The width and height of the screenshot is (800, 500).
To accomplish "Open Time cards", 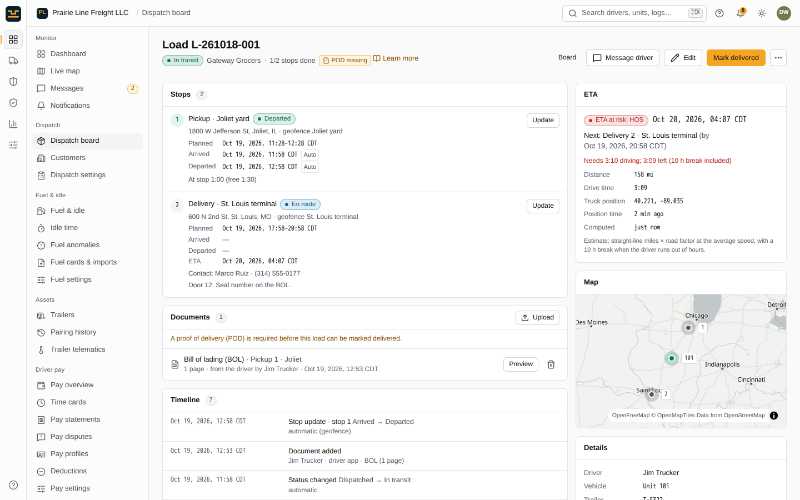I will click(x=87, y=402).
